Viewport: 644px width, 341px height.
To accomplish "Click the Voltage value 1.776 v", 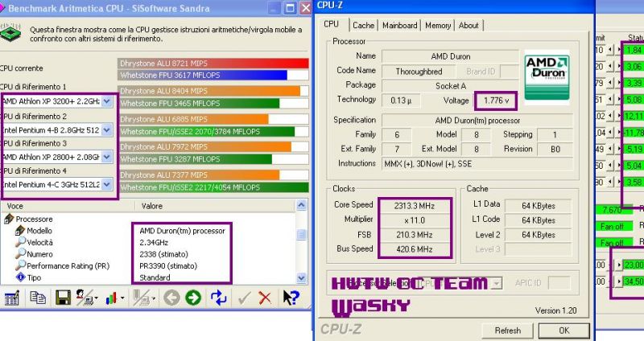I will [x=496, y=101].
